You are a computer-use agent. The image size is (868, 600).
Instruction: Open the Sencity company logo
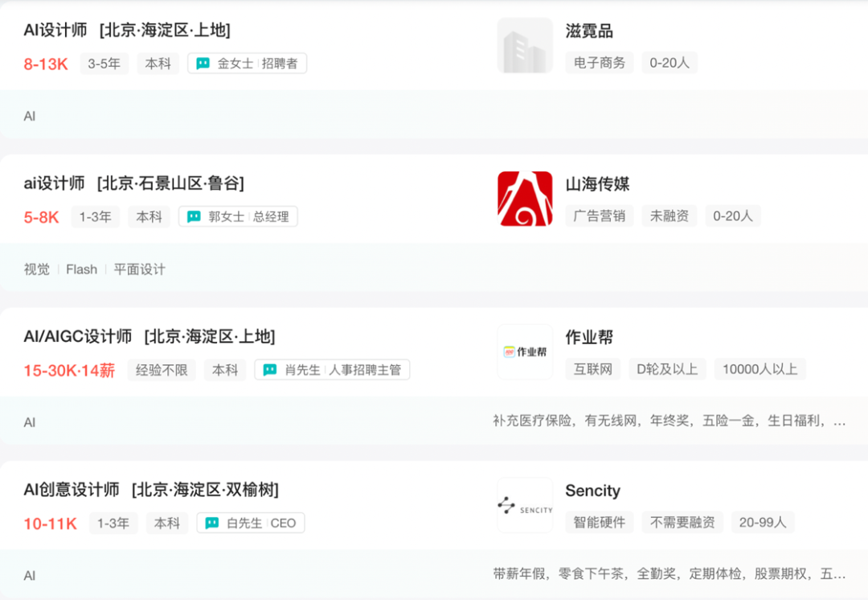(525, 505)
